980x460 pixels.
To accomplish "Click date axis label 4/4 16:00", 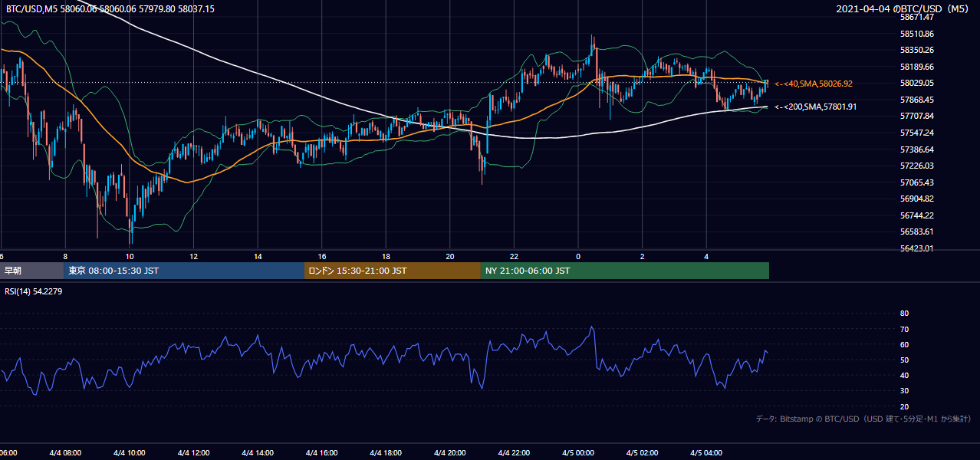I will 322,453.
